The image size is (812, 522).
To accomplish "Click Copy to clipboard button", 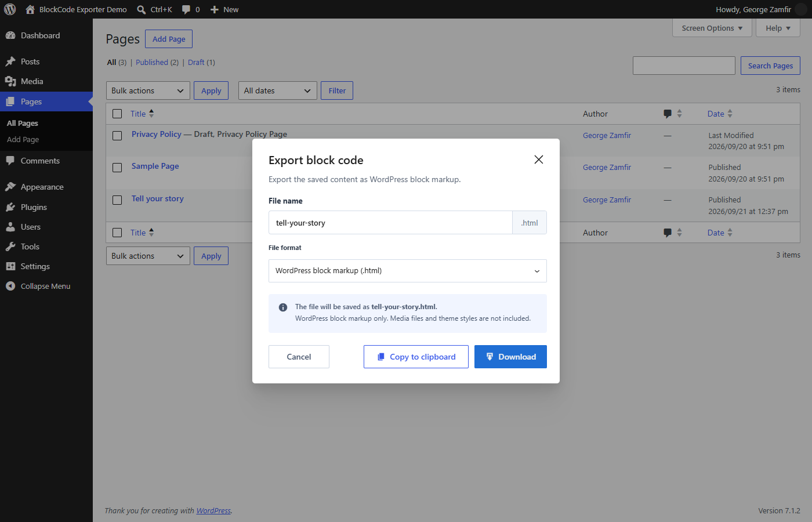I will pyautogui.click(x=416, y=357).
